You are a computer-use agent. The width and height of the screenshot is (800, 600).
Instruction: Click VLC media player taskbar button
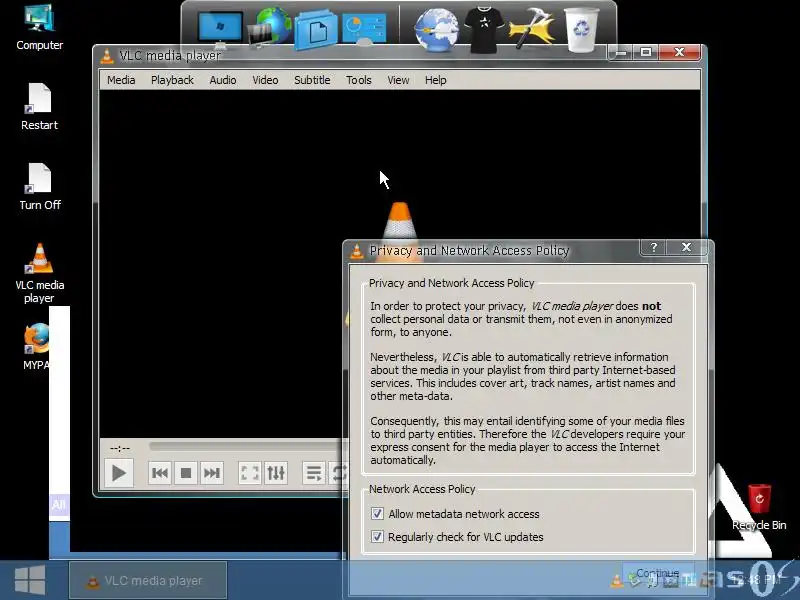coord(148,580)
